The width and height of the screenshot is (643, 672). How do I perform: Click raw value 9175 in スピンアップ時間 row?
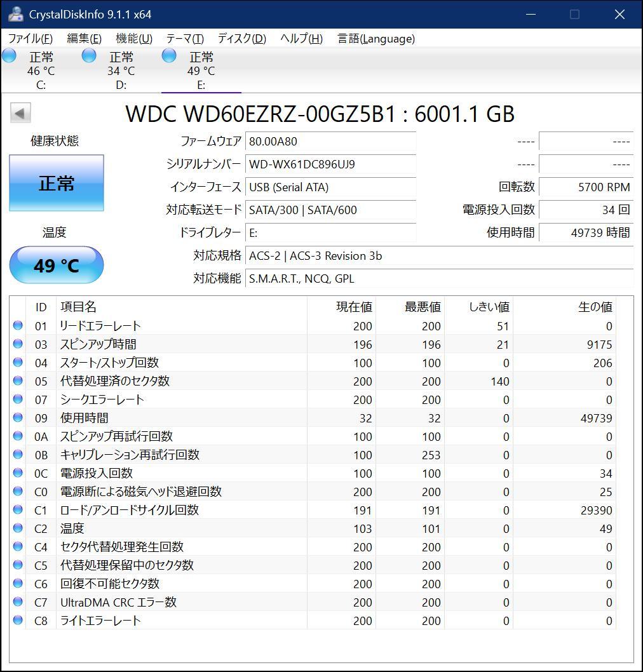click(599, 344)
